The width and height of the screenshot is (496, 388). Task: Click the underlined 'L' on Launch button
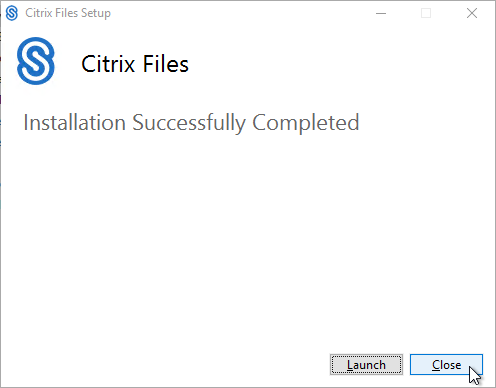[350, 365]
